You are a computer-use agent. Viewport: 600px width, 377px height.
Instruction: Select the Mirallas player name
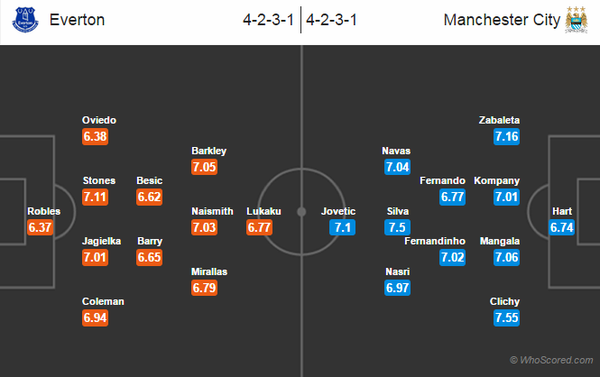pos(209,272)
